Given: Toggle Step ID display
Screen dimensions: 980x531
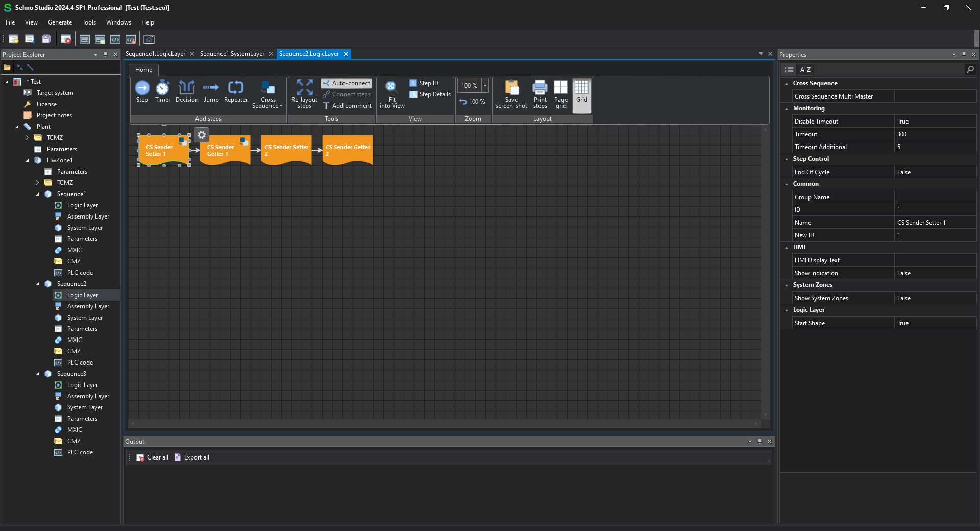Looking at the screenshot, I should click(x=424, y=83).
